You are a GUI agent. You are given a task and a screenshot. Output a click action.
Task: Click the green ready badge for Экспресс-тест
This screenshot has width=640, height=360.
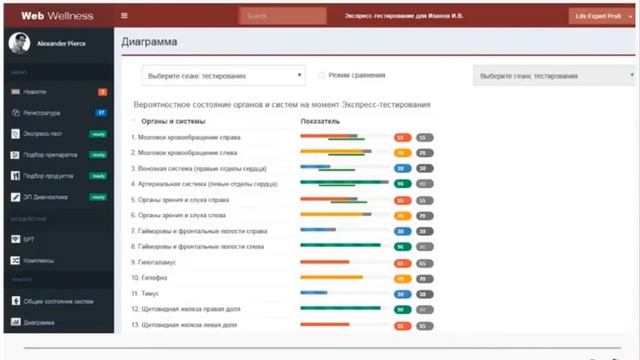pos(98,134)
